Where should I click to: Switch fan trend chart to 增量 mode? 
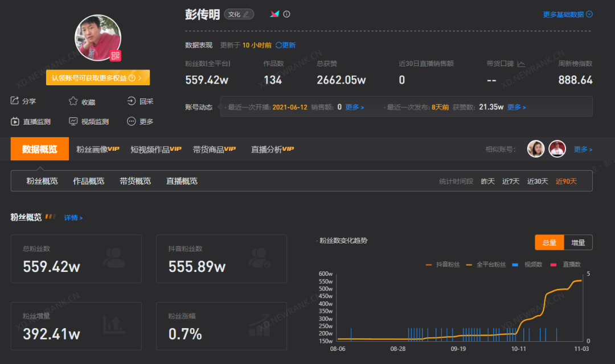point(579,242)
